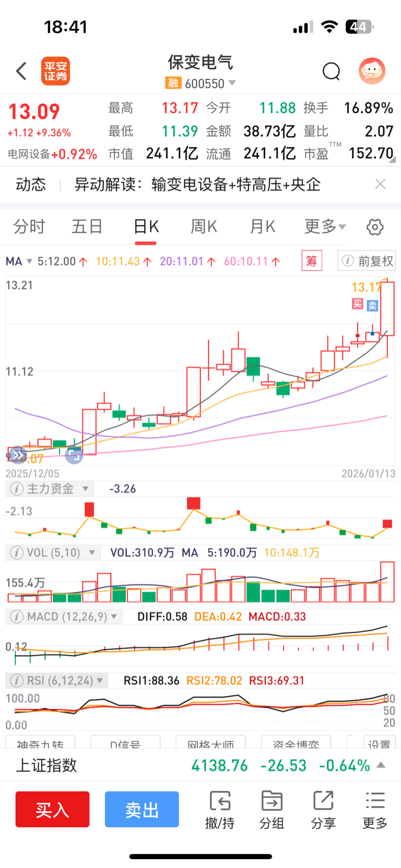
Task: Tap the info icon beside 前复权
Action: click(348, 261)
